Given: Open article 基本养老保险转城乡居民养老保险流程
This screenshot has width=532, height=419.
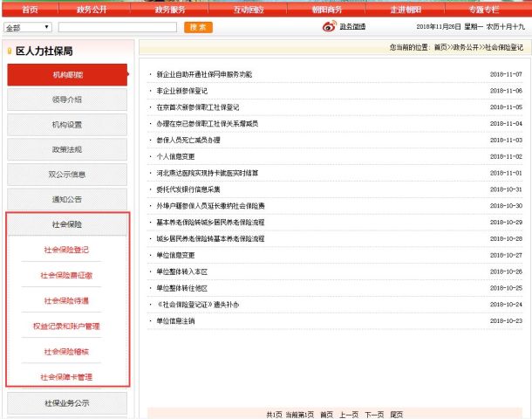Looking at the screenshot, I should [210, 223].
